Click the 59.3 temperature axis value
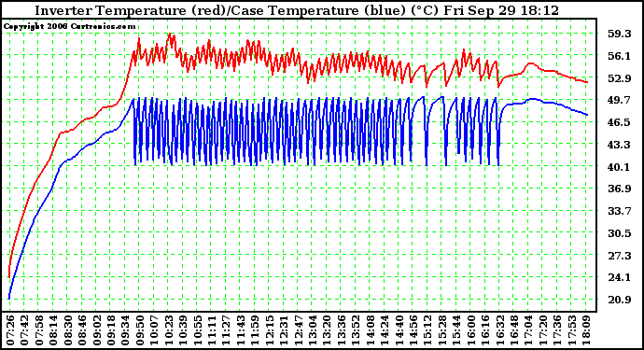The width and height of the screenshot is (644, 350). click(620, 34)
